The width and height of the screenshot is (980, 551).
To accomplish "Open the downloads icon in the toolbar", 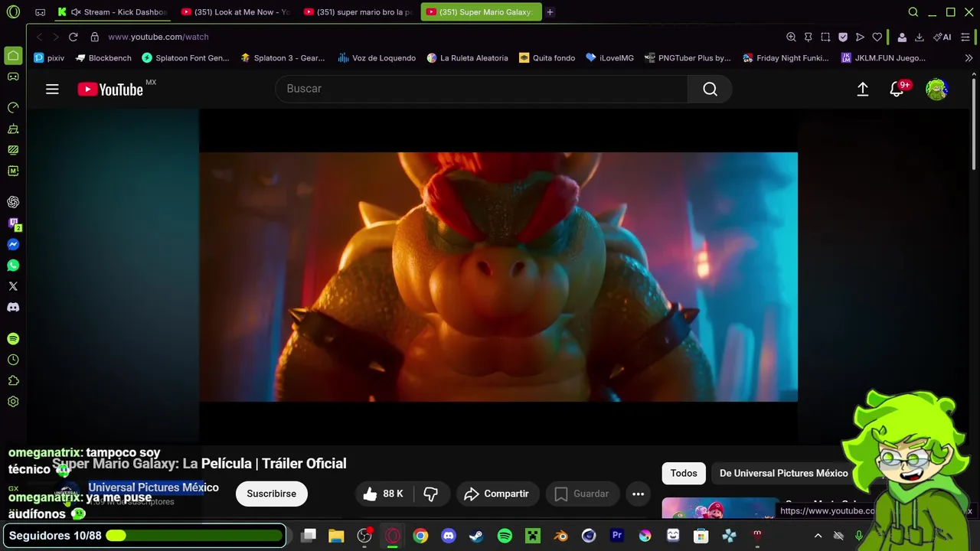I will (920, 37).
